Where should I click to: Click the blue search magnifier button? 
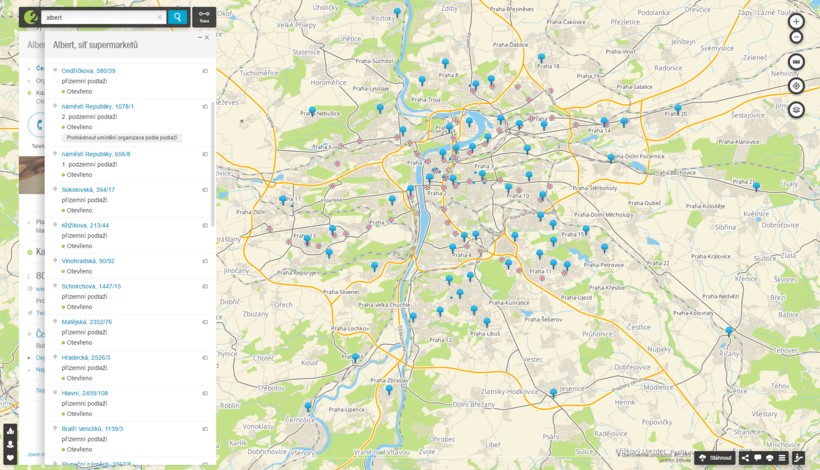[177, 17]
